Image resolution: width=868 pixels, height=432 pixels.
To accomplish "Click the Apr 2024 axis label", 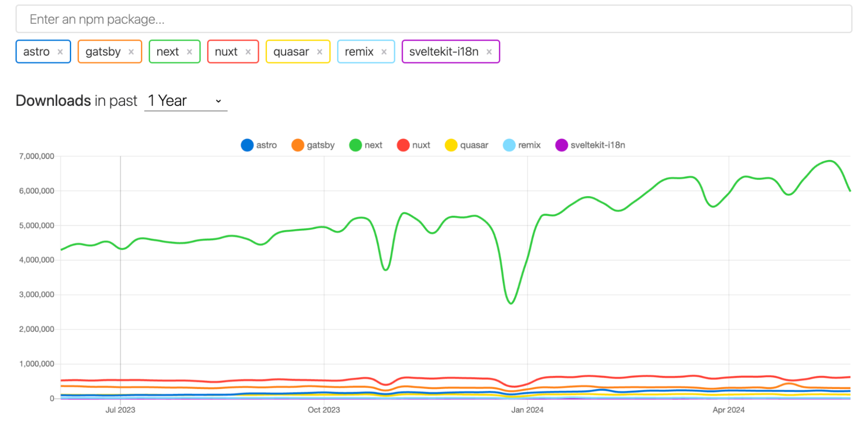I will coord(729,410).
